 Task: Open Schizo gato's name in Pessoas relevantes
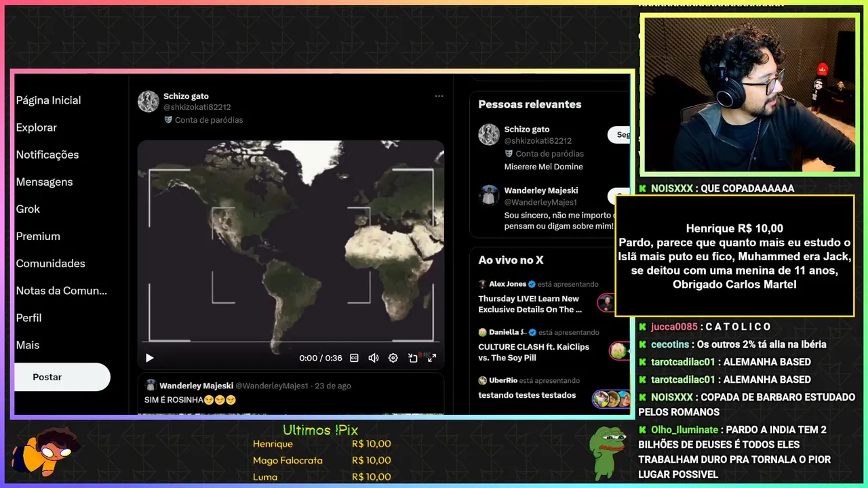tap(527, 129)
